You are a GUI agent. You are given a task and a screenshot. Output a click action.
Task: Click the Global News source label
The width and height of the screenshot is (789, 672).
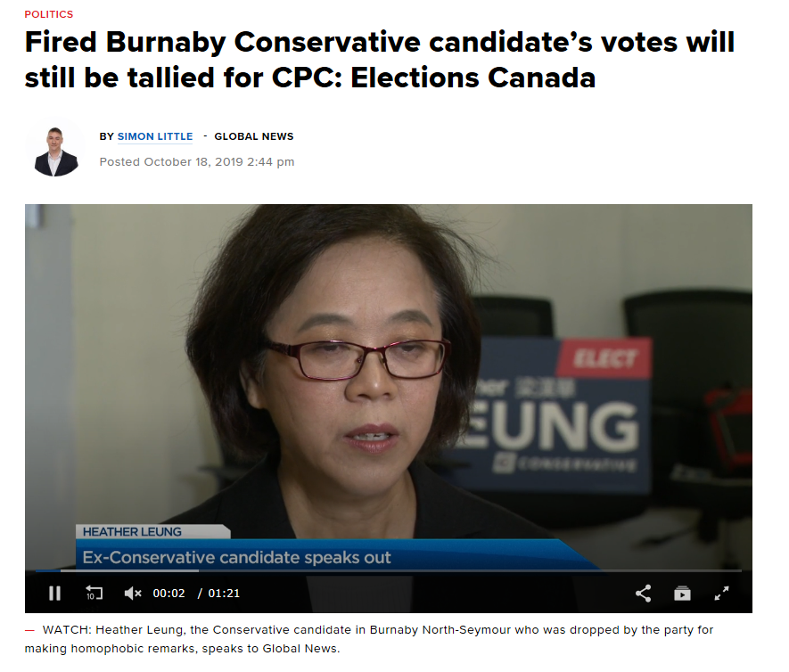(x=253, y=136)
